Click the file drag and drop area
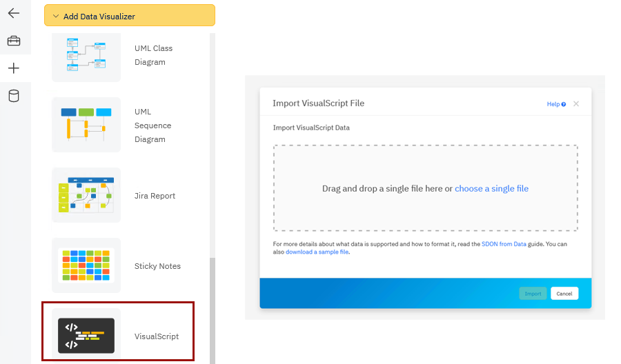This screenshot has width=621, height=364. (425, 188)
